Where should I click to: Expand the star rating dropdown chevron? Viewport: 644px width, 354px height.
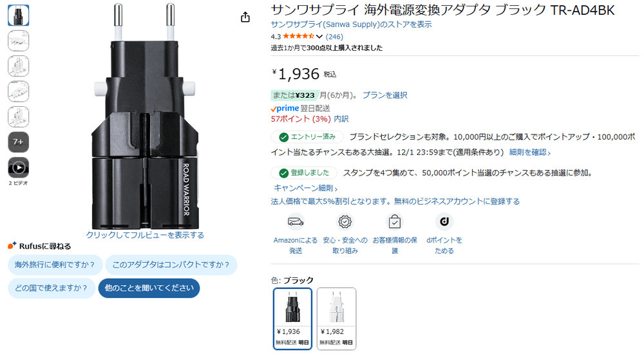pos(319,37)
